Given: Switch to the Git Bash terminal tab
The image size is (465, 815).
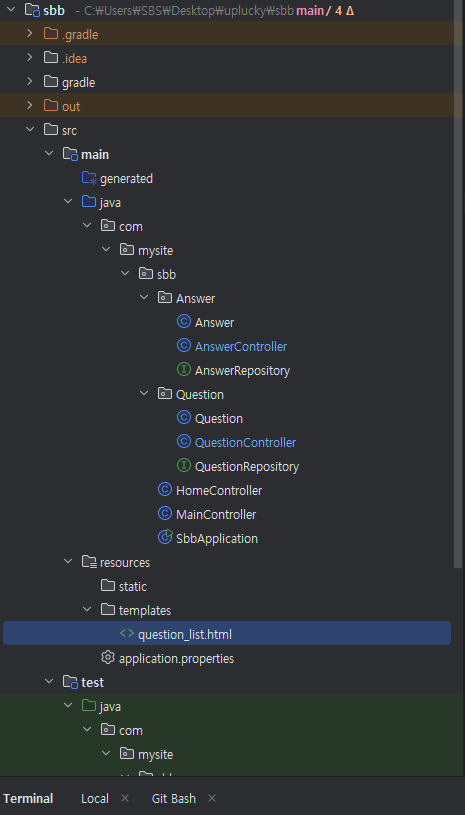Looking at the screenshot, I should coord(174,798).
